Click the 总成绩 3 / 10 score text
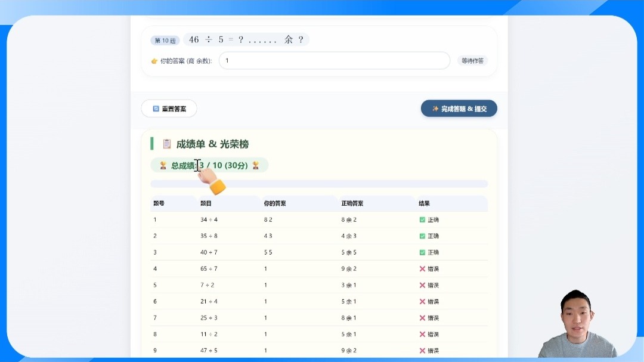Screen dimensions: 644x362 pyautogui.click(x=209, y=165)
